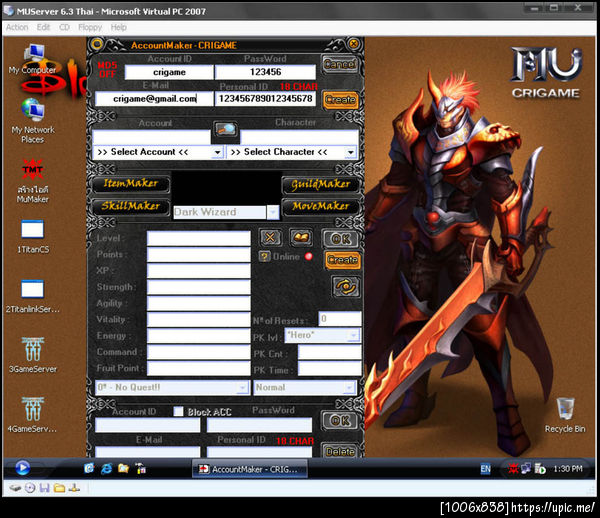
Task: Click the open book icon beside the X icon
Action: pos(301,238)
